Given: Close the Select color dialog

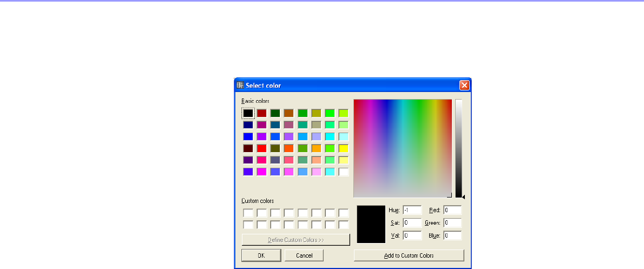Looking at the screenshot, I should click(464, 86).
